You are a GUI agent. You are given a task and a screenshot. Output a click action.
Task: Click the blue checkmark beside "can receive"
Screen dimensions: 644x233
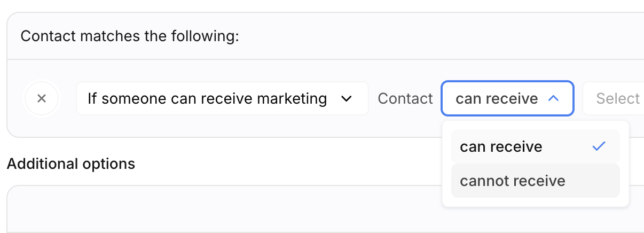pos(599,146)
